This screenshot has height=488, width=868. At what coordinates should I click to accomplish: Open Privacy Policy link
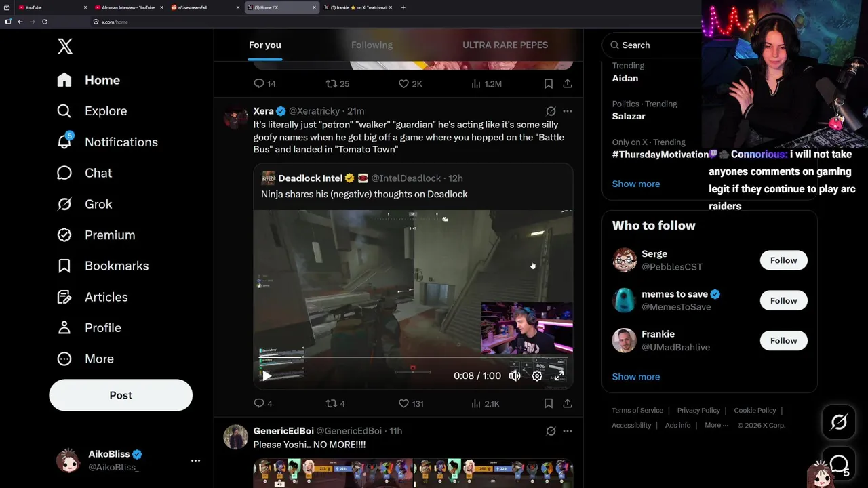698,411
